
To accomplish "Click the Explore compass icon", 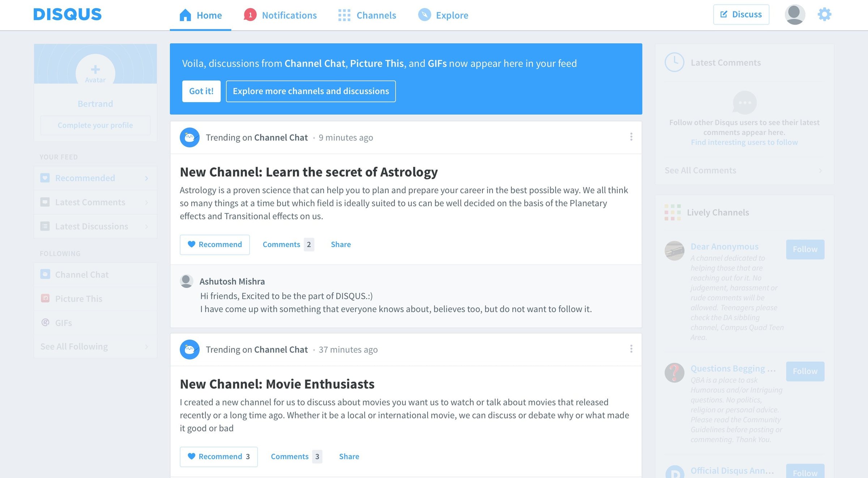I will click(x=425, y=15).
